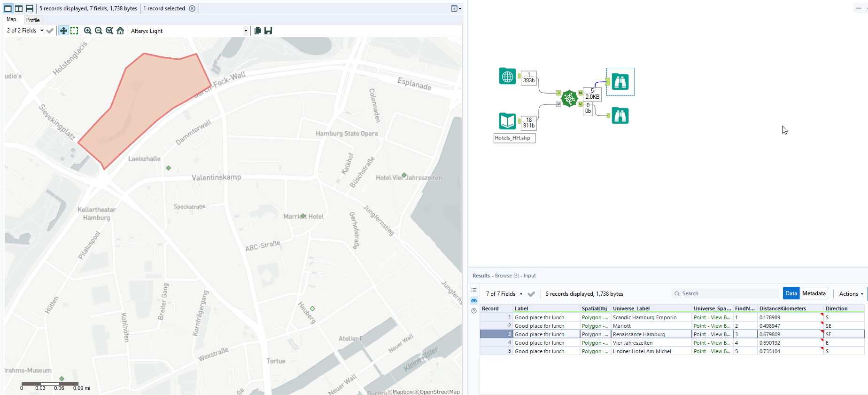Toggle side-by-side split view layout

pos(19,8)
